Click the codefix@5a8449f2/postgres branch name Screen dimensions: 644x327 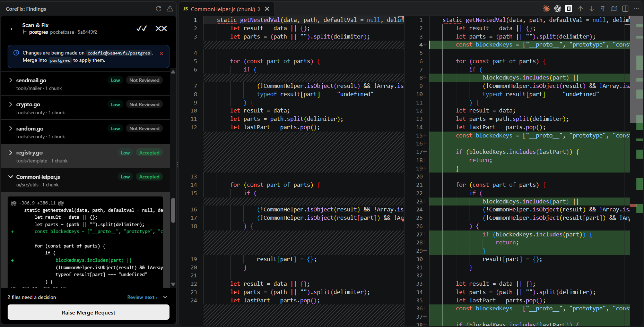point(119,53)
